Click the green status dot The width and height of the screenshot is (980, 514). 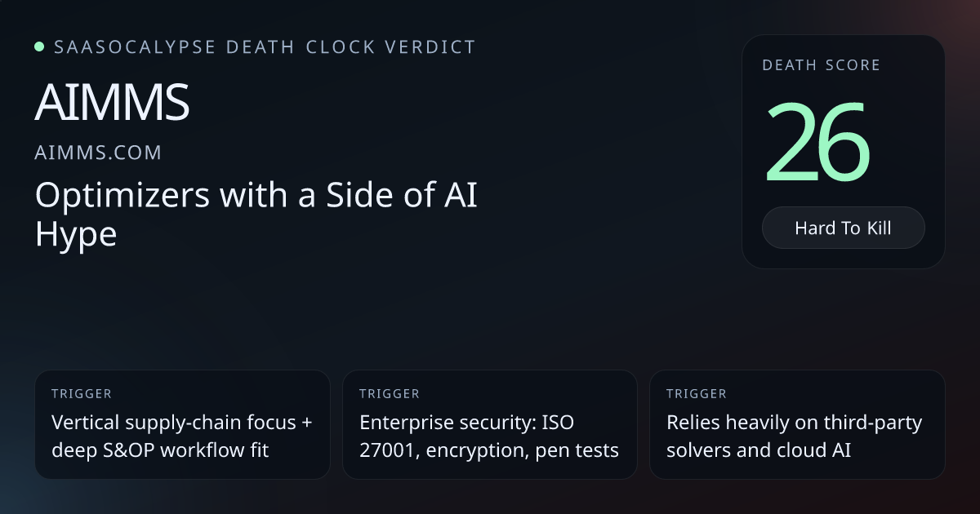(x=39, y=47)
